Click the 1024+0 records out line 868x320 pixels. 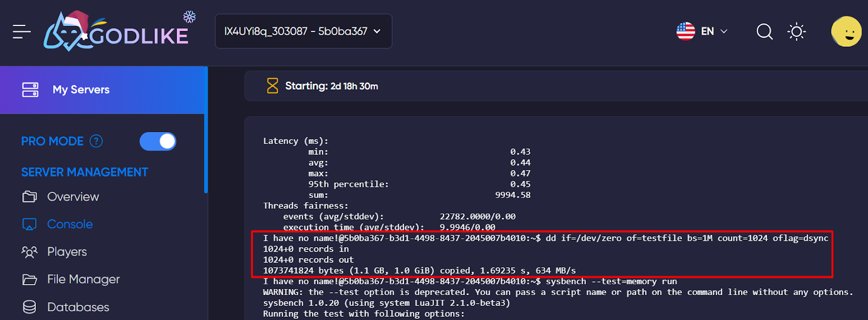tap(308, 260)
